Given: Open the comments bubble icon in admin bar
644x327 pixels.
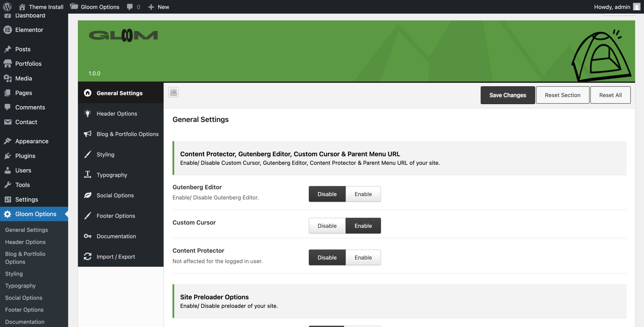Looking at the screenshot, I should point(130,7).
